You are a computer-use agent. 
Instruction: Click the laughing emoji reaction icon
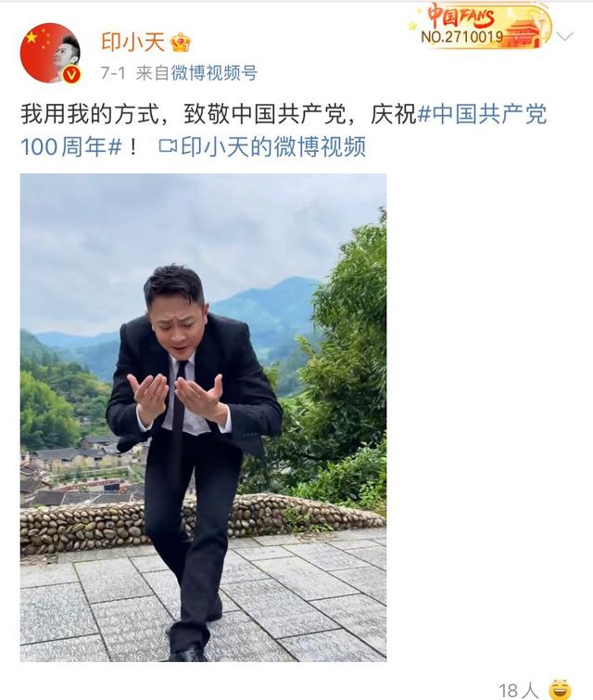coord(560,689)
